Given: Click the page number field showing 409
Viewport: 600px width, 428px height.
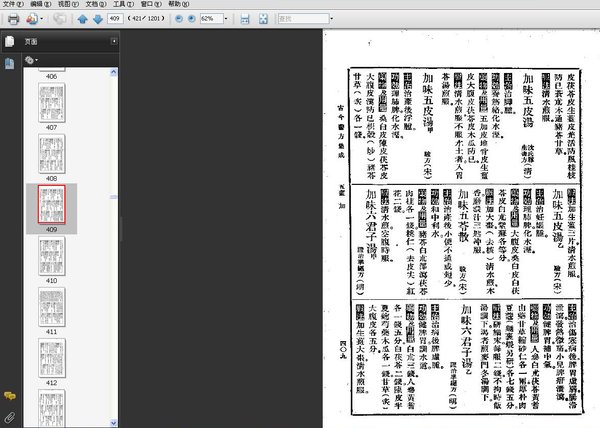Looking at the screenshot, I should [x=115, y=18].
